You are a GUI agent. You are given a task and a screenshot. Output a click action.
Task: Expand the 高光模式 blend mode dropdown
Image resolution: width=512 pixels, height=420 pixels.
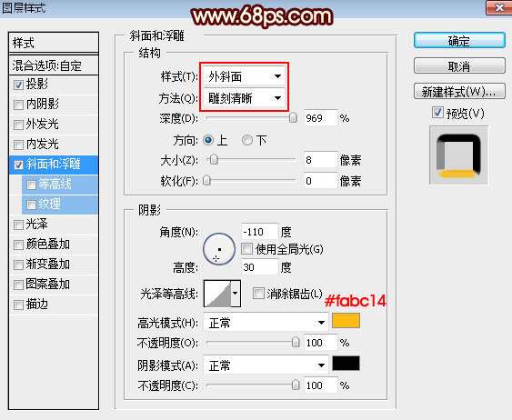click(x=266, y=323)
